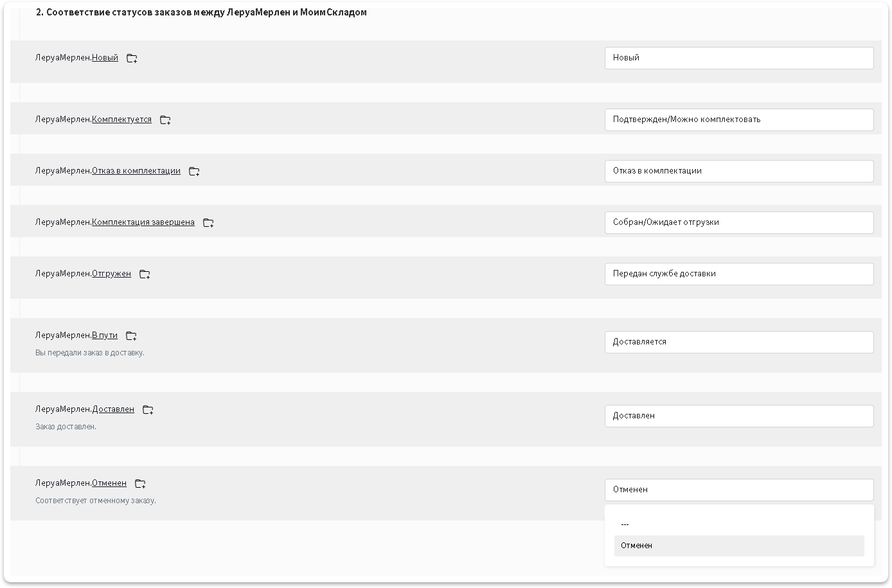Click the В пути status link

(105, 335)
